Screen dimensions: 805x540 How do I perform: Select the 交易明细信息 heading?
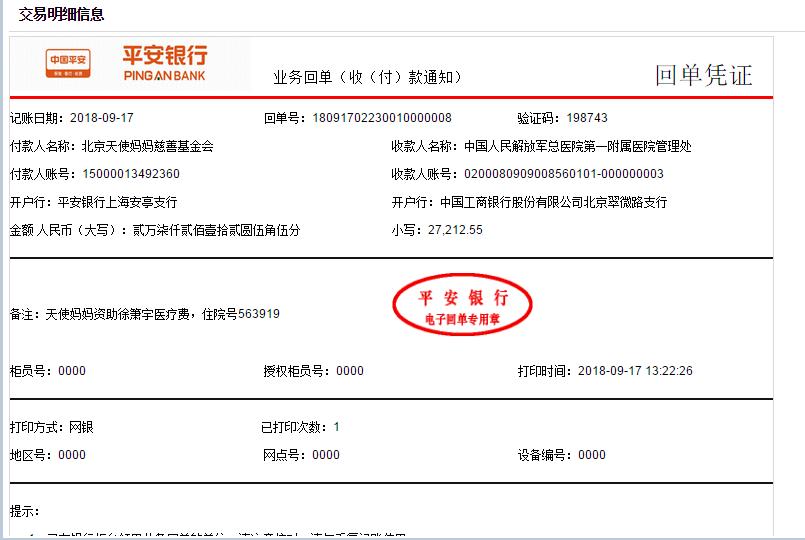(x=61, y=14)
